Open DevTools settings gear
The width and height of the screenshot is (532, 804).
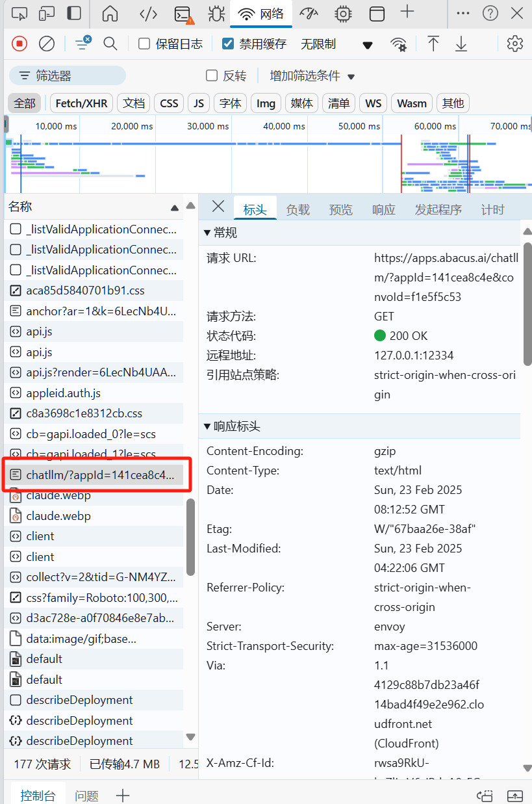[514, 44]
